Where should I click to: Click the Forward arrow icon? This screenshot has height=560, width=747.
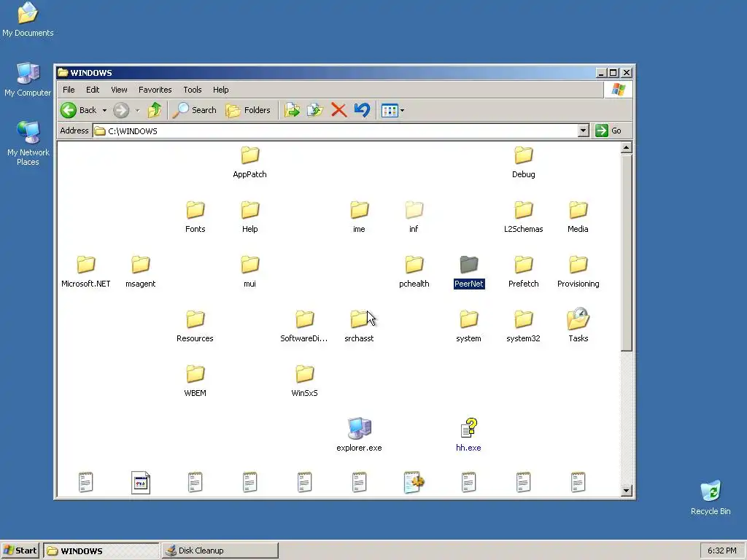tap(121, 110)
